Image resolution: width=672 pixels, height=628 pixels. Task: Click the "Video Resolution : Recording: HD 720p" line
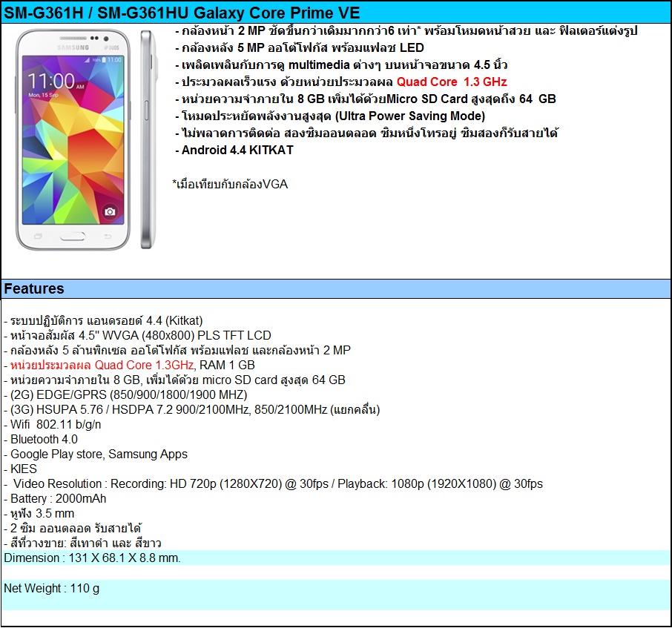[274, 483]
